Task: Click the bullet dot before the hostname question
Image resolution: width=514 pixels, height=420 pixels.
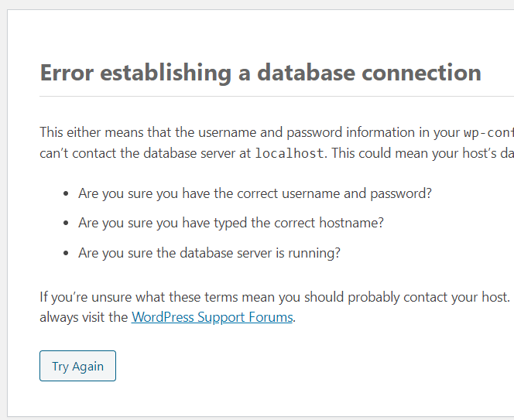Action: [x=65, y=223]
